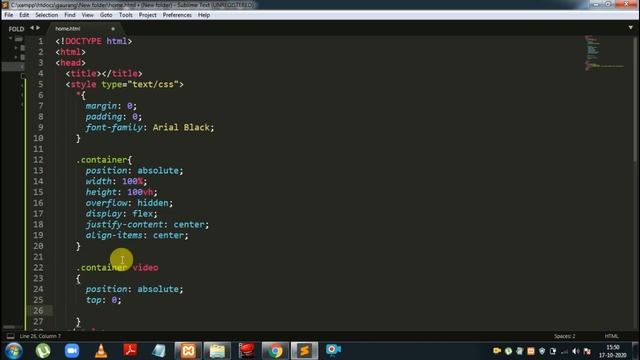The height and width of the screenshot is (360, 640).
Task: Open the red app taskbar icon
Action: pos(246,351)
